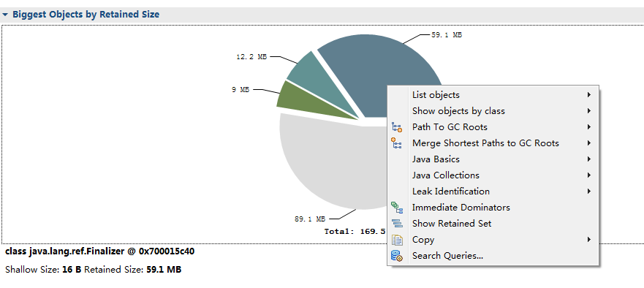Open the List objects menu entry
Image resolution: width=644 pixels, height=288 pixels.
(493, 95)
